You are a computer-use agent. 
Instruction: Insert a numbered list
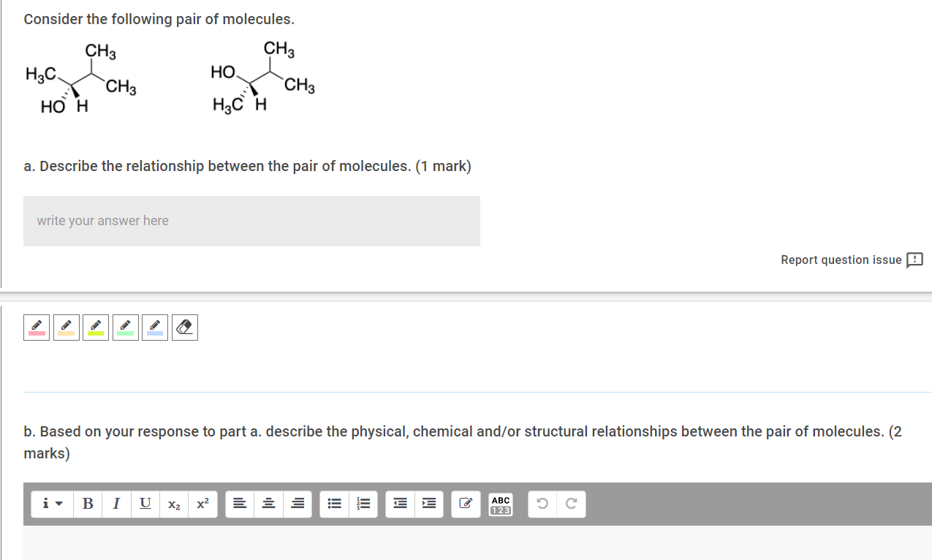[x=363, y=504]
